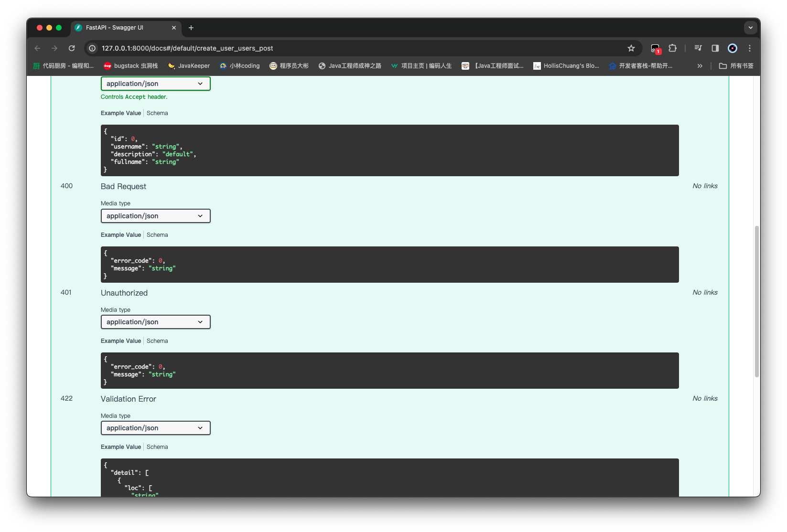Click the 401 status code
787x532 pixels.
66,292
